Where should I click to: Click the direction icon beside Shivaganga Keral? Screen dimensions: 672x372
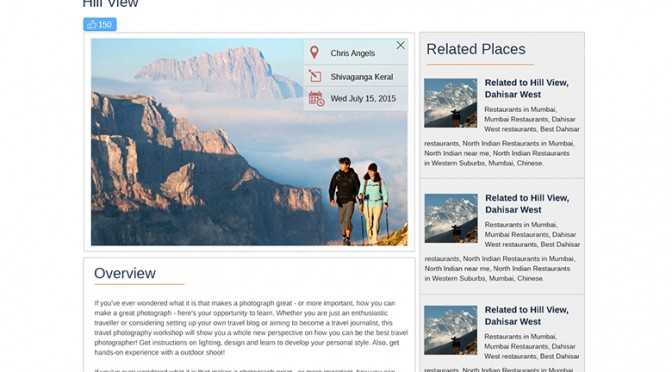315,76
